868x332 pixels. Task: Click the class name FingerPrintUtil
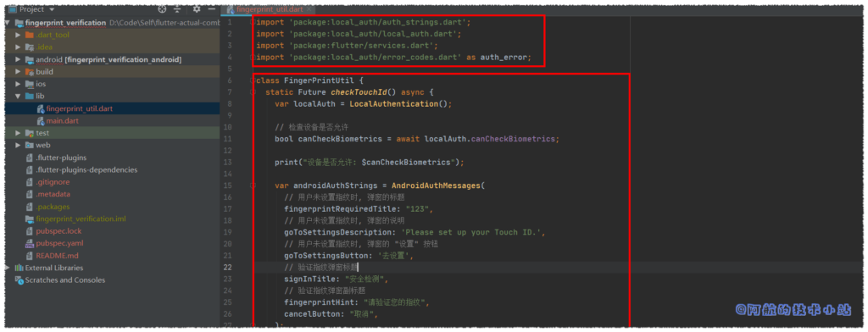click(x=319, y=80)
